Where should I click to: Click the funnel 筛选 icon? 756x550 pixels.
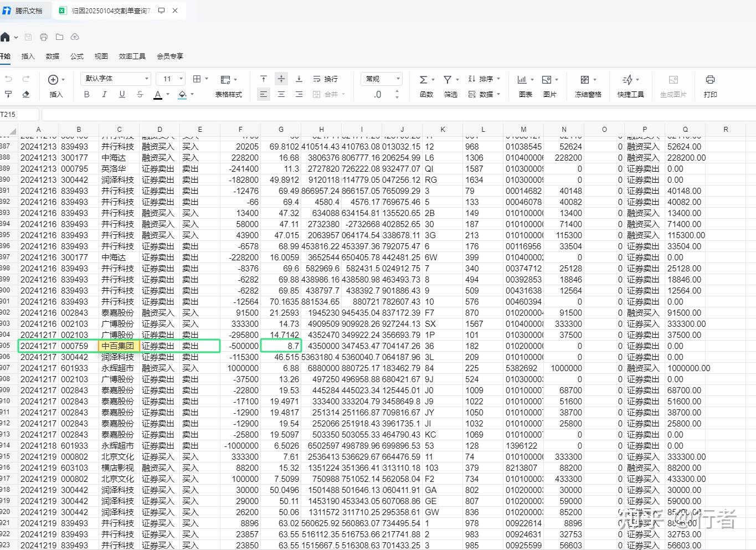448,79
